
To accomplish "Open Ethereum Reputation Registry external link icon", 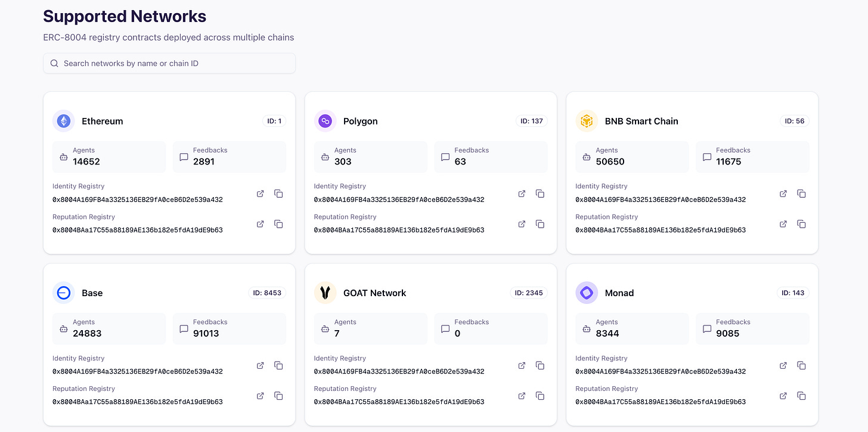I will (x=261, y=224).
